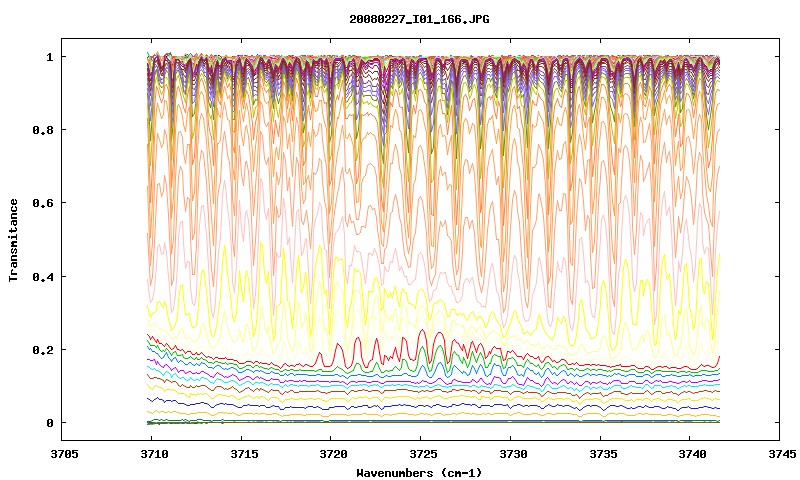Click the y-axis tick label 0.6
This screenshot has height=480, width=800.
pyautogui.click(x=43, y=203)
